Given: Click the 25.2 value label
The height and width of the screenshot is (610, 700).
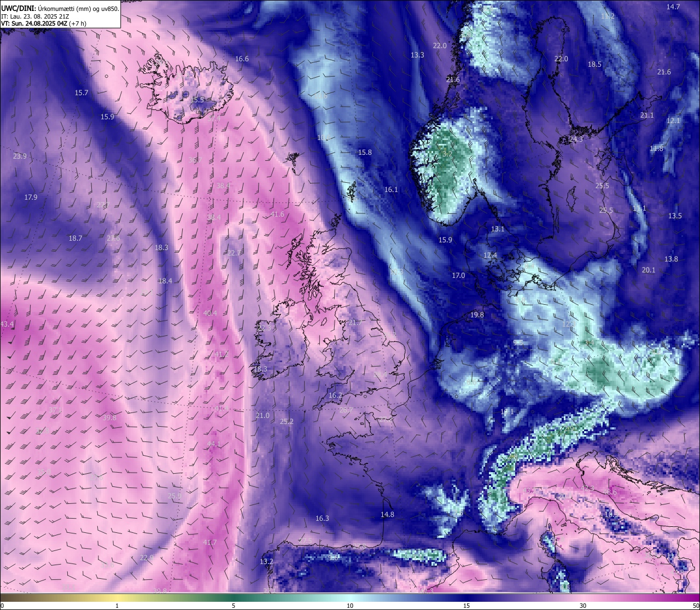Looking at the screenshot, I should coord(287,422).
